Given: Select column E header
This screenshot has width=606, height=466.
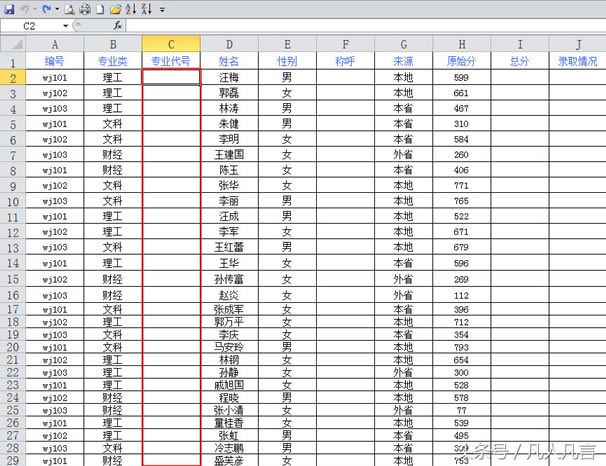Looking at the screenshot, I should (288, 44).
